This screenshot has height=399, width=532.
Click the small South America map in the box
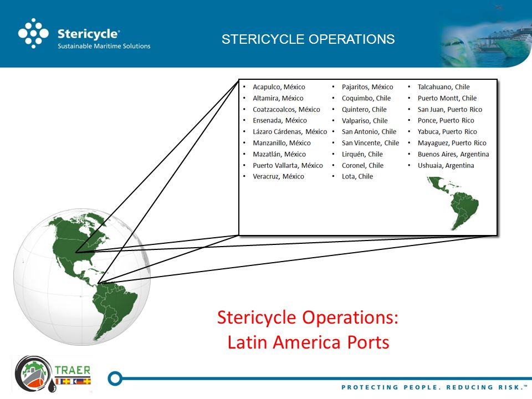coord(453,203)
